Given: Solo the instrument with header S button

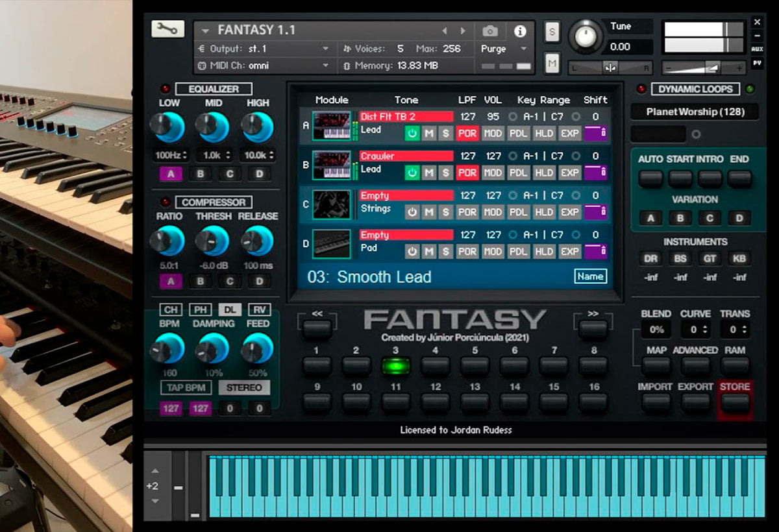Looking at the screenshot, I should coord(552,31).
